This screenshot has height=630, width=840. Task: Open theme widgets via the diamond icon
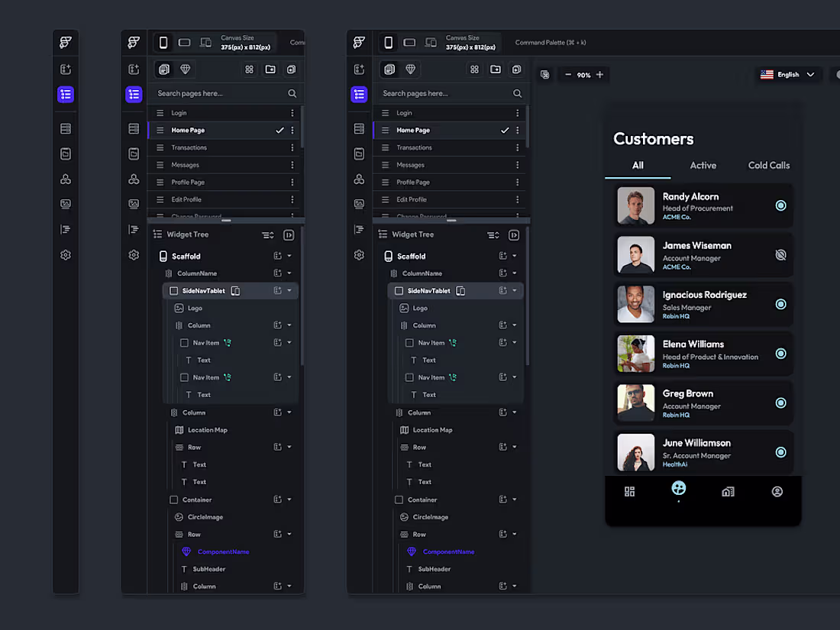[x=410, y=69]
